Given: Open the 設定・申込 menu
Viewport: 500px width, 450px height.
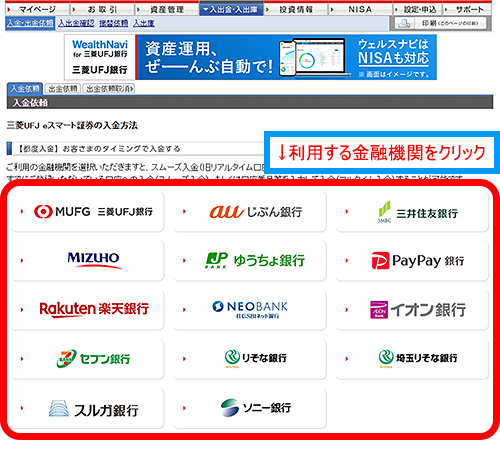Looking at the screenshot, I should point(418,9).
